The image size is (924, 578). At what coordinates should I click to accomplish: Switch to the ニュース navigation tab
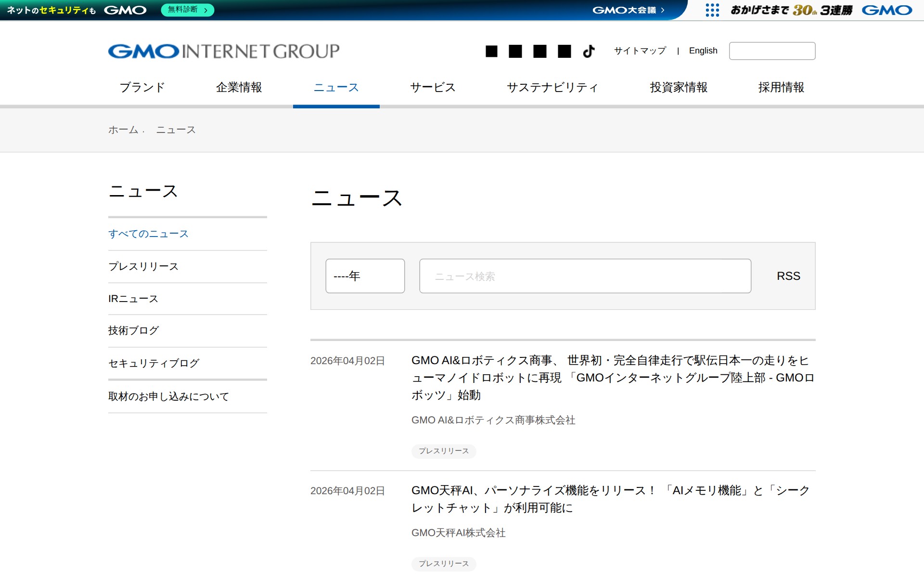tap(336, 87)
